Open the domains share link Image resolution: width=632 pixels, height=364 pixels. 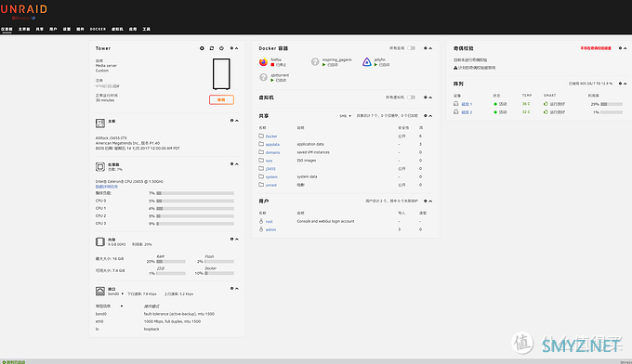coord(272,152)
